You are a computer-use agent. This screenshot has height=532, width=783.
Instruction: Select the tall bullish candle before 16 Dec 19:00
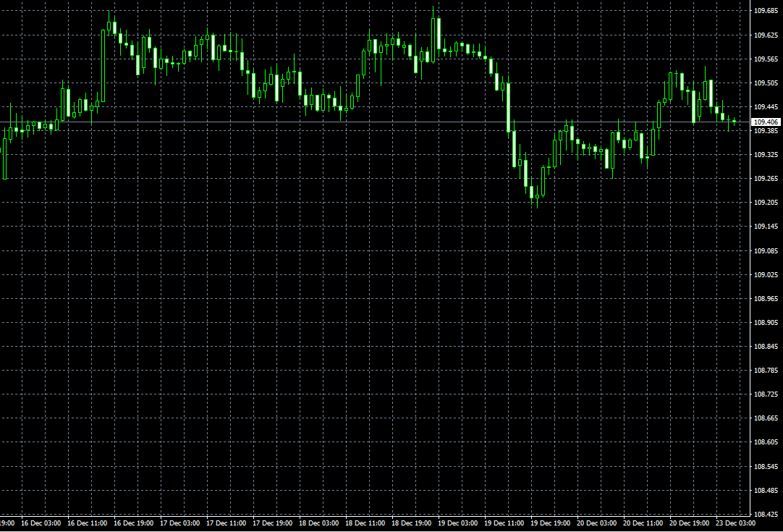[103, 66]
